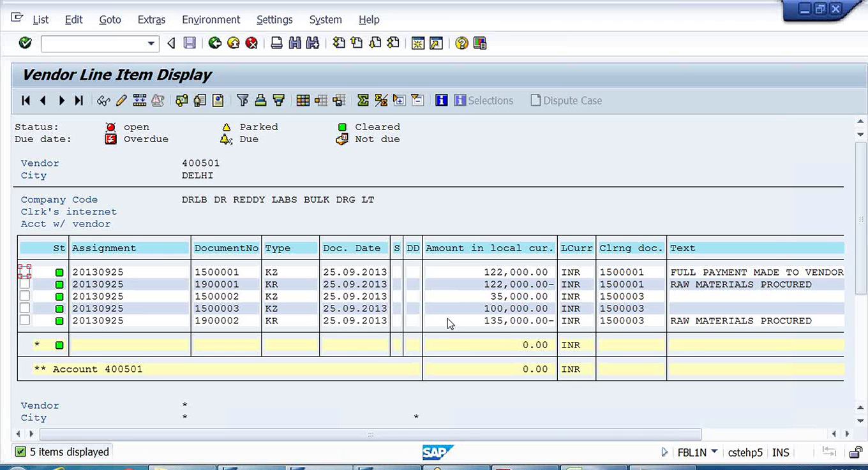Jump to first item with first-record arrow

click(26, 100)
